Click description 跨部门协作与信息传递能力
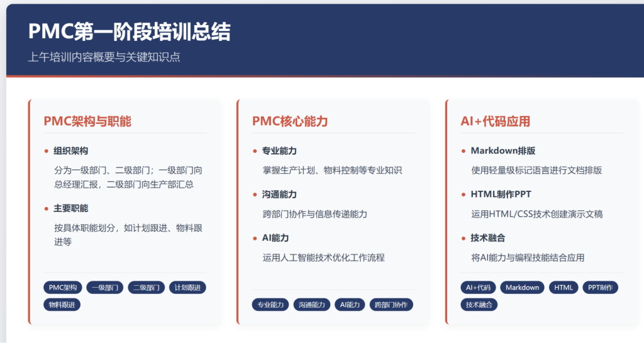The image size is (644, 343). click(315, 213)
